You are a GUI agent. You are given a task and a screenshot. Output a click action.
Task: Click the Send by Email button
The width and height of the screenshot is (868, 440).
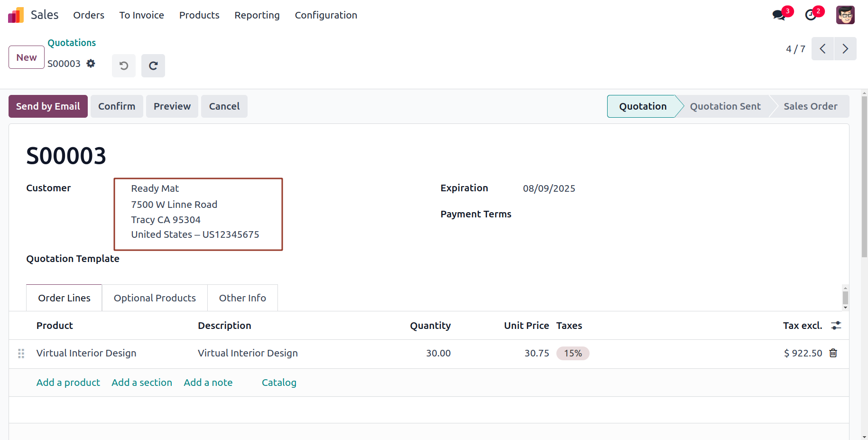48,106
